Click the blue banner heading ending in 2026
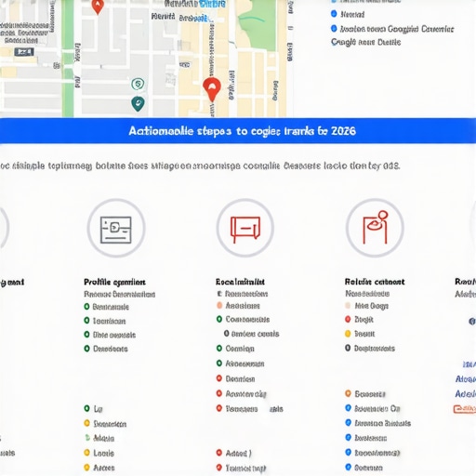The width and height of the screenshot is (476, 476). pos(243,131)
